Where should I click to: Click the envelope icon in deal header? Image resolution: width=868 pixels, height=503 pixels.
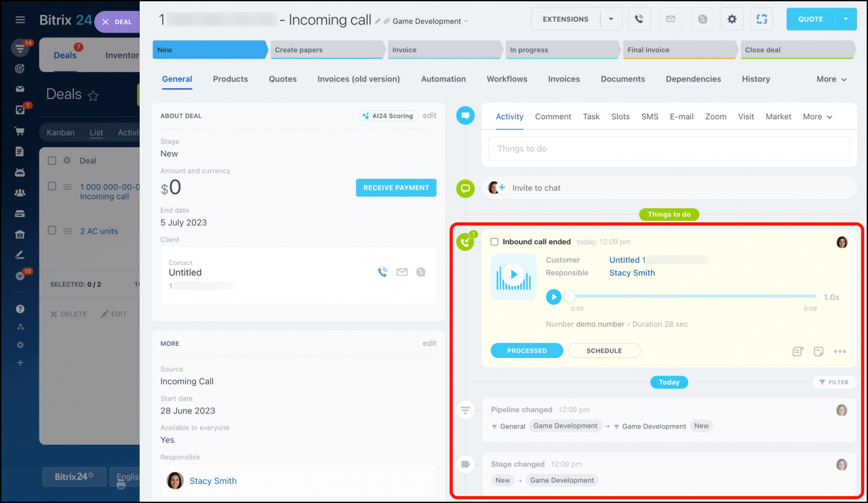click(x=671, y=19)
